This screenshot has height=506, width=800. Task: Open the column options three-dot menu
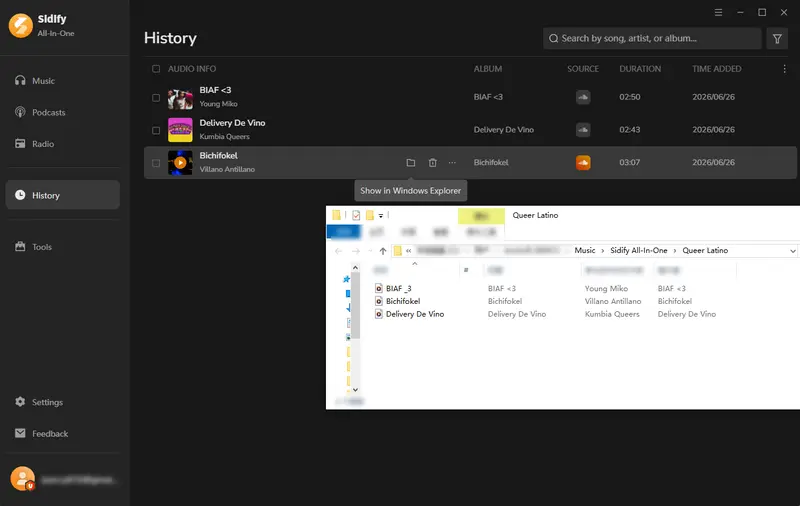785,69
